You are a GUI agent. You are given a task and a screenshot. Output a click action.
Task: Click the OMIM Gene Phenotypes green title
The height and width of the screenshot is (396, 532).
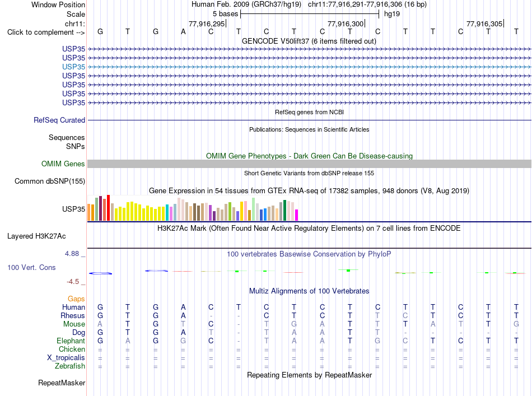coord(309,156)
